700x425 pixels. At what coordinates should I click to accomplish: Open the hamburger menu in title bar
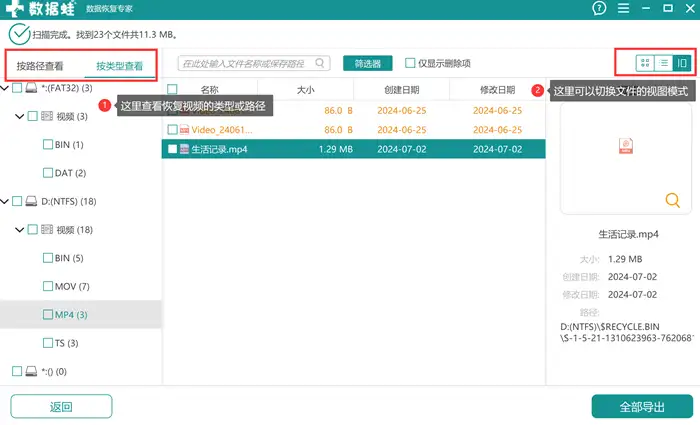click(623, 8)
